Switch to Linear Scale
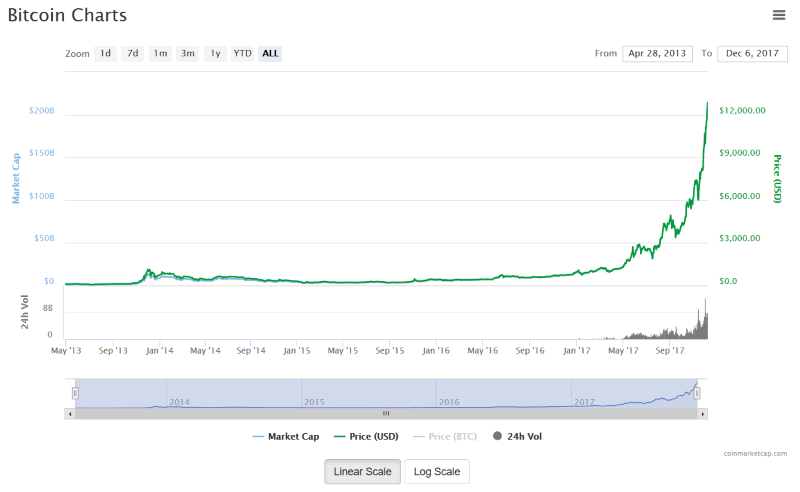The height and width of the screenshot is (492, 800). [362, 472]
